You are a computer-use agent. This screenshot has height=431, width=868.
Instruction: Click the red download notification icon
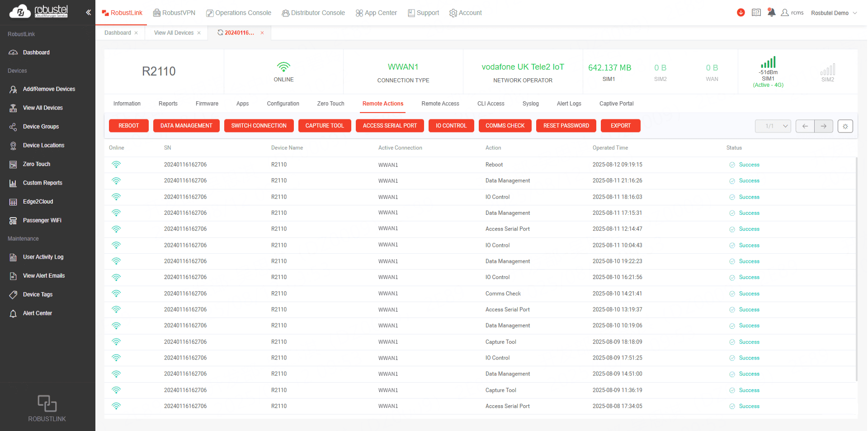pos(741,13)
